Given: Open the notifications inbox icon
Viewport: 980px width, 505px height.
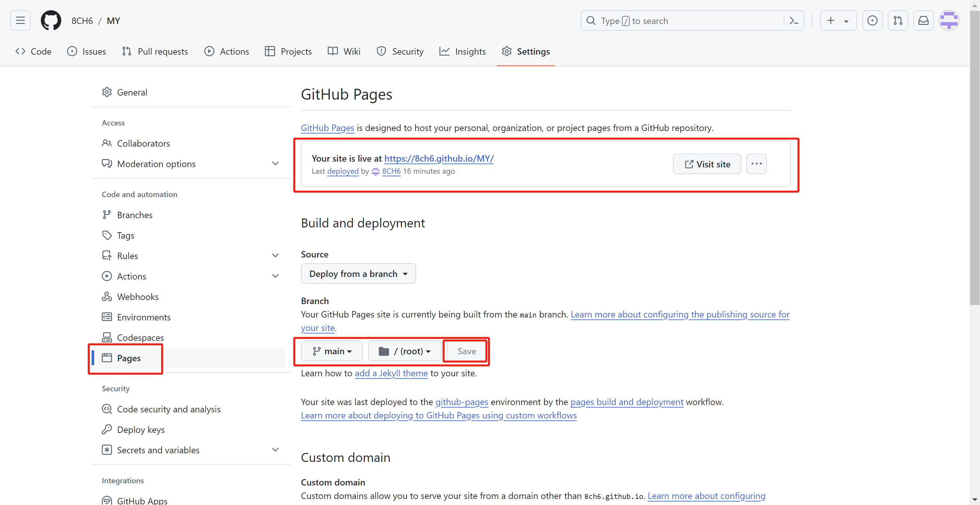Looking at the screenshot, I should tap(923, 20).
